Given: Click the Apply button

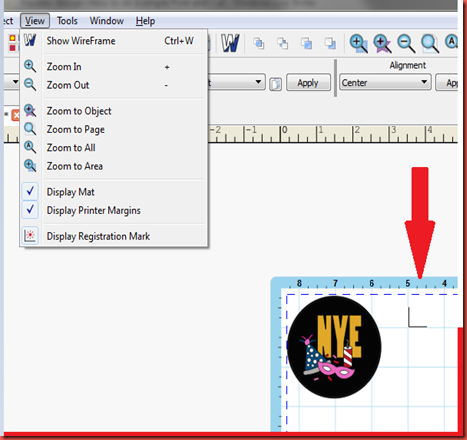Looking at the screenshot, I should pos(308,82).
